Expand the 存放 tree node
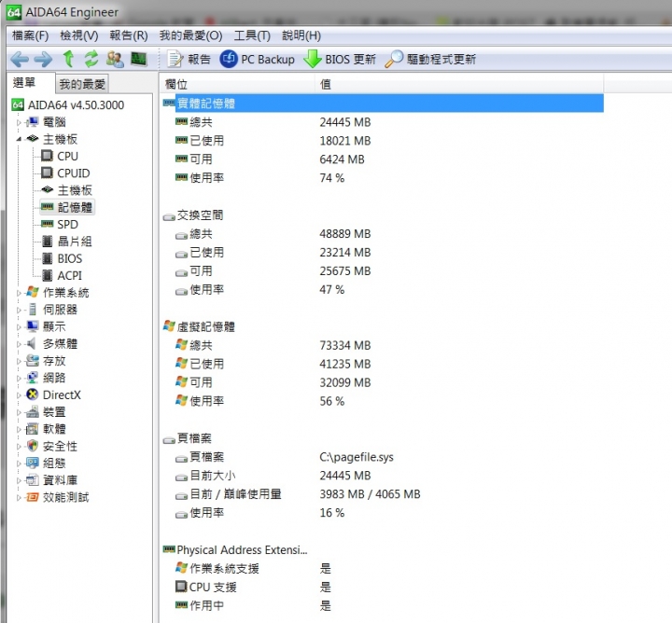672x623 pixels. coord(19,361)
